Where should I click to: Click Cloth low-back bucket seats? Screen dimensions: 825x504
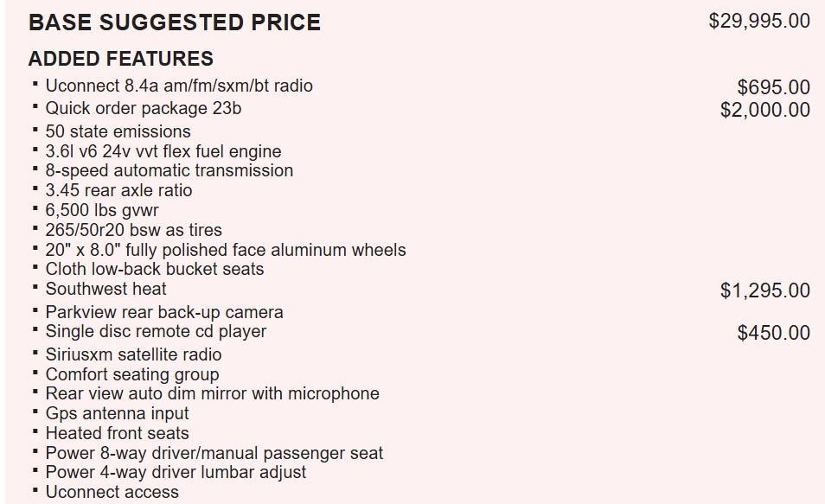tap(154, 269)
